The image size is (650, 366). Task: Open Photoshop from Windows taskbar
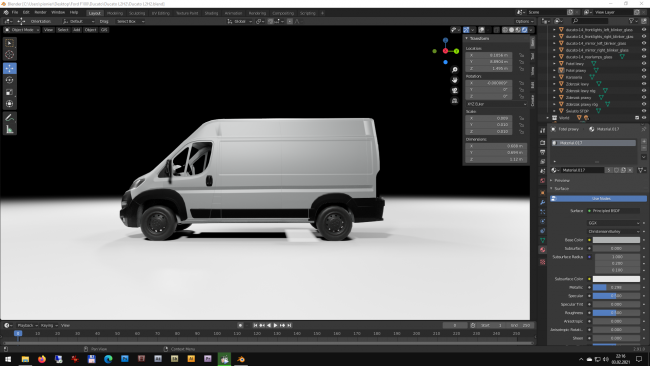[x=124, y=359]
